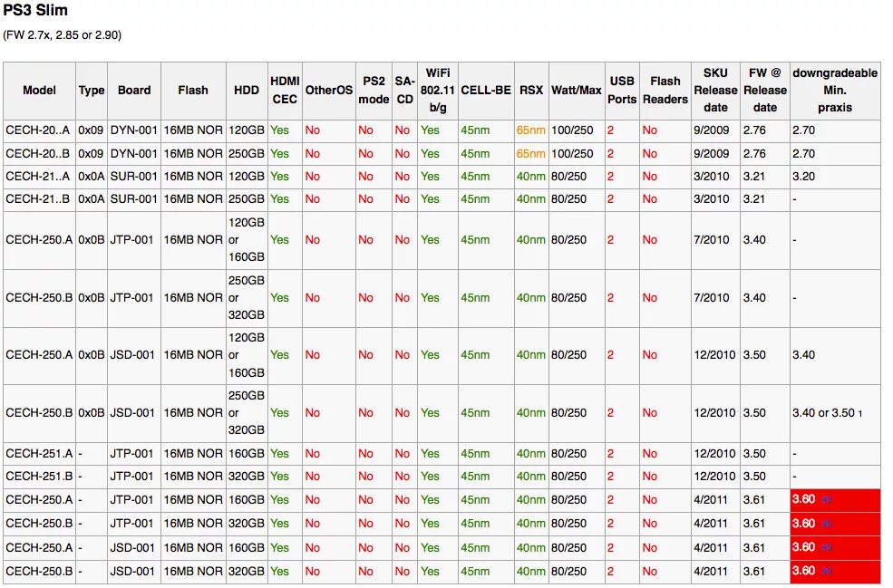The image size is (893, 588).
Task: Open footnote link in CECH-250.A JSD-001 3.61 row
Action: 827,547
